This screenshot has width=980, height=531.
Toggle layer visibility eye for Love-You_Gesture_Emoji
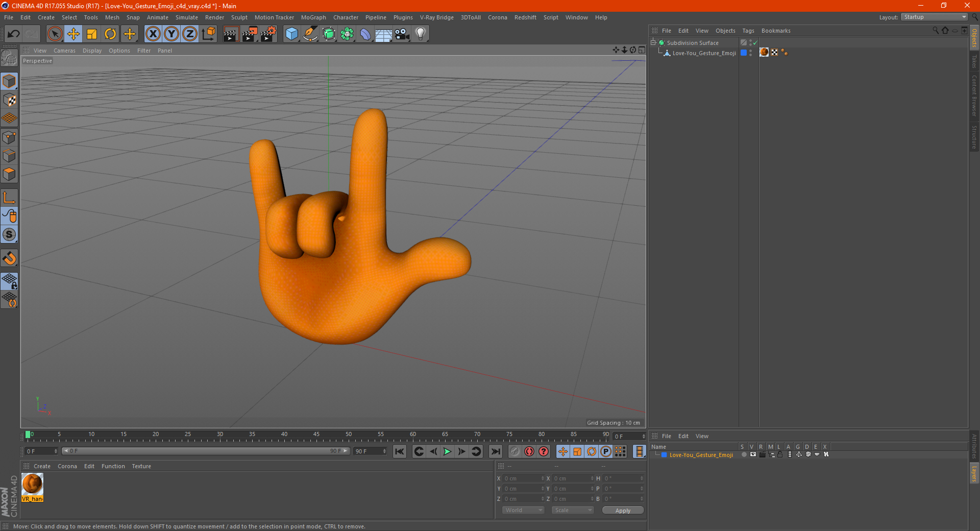pos(753,454)
